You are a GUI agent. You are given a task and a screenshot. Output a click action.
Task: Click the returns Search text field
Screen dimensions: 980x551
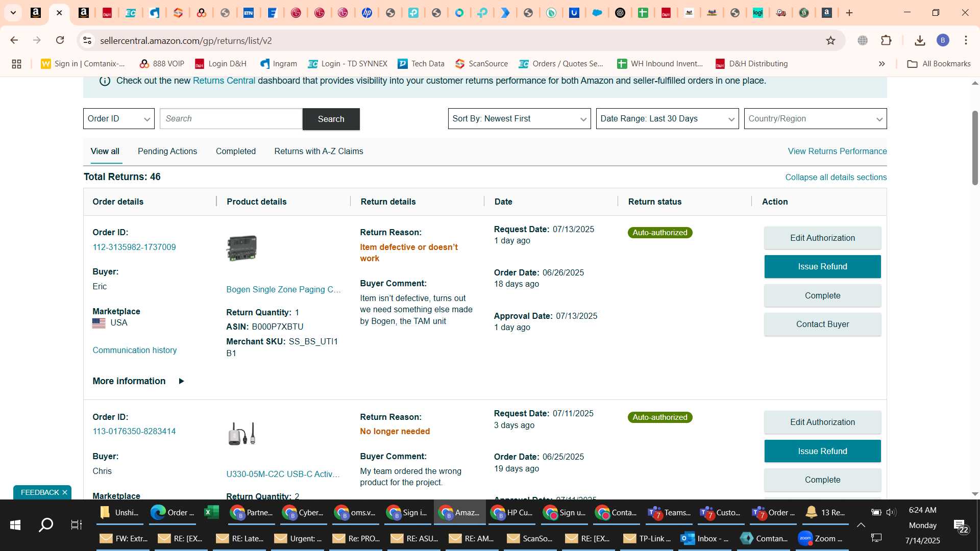tap(231, 119)
